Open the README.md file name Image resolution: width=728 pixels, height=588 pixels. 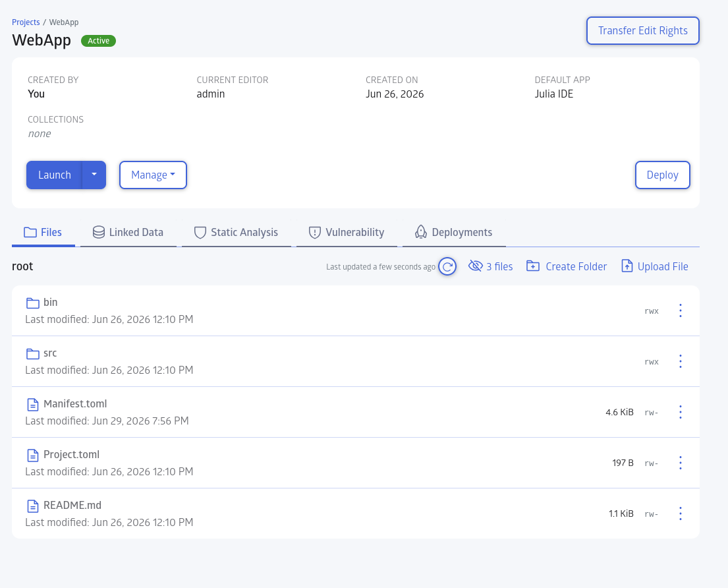coord(72,505)
